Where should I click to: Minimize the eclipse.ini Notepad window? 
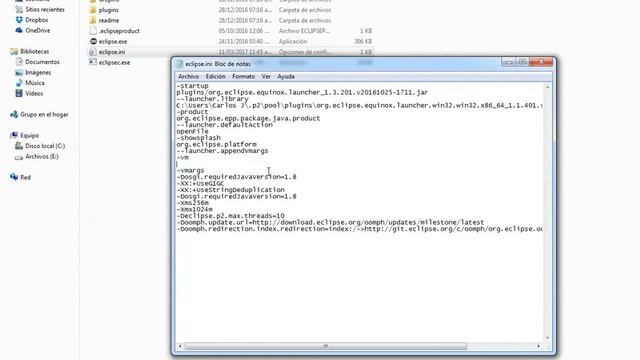509,62
